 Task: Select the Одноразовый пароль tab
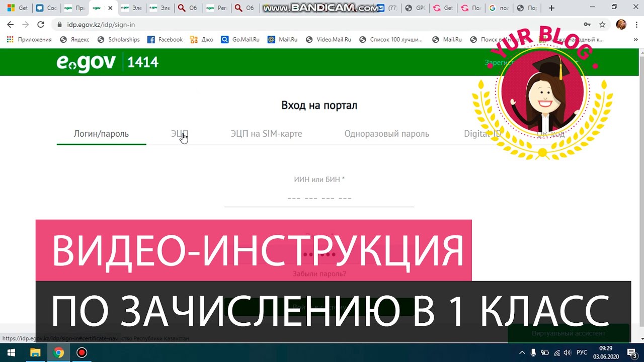[386, 134]
